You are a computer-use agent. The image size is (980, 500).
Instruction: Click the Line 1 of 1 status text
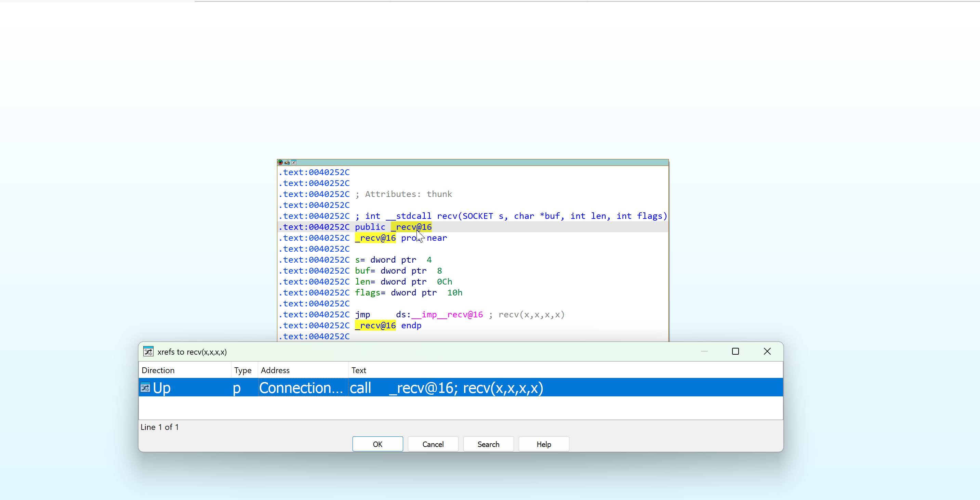[159, 427]
